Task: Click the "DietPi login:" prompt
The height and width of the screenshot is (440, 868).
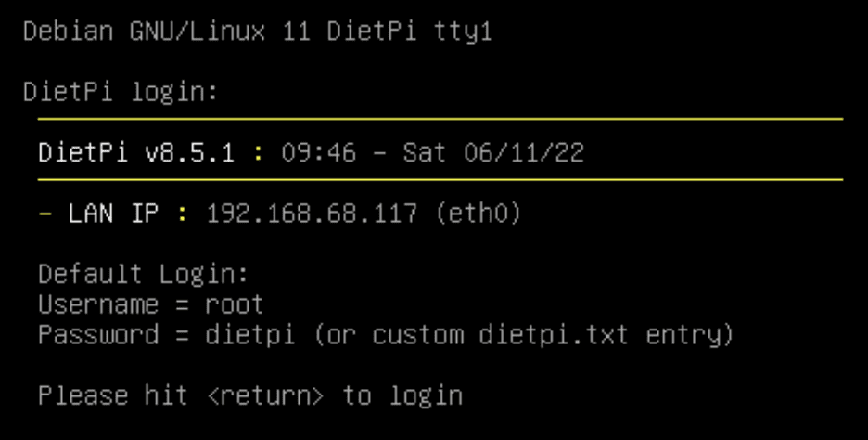Action: pos(120,92)
